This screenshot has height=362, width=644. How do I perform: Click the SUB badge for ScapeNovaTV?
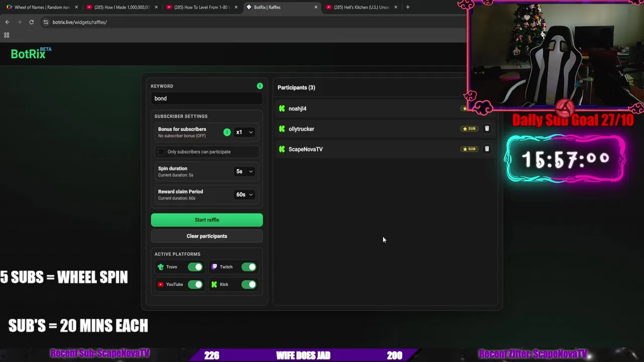coord(469,149)
